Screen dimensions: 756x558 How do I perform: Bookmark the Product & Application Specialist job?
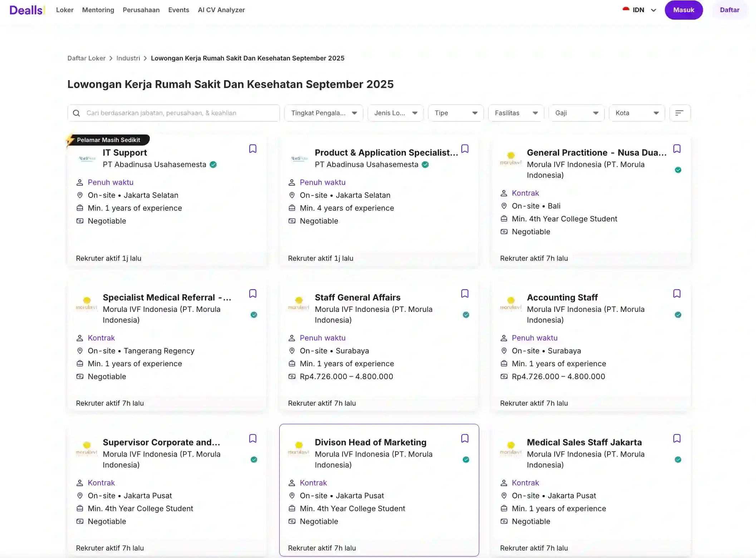(x=465, y=149)
